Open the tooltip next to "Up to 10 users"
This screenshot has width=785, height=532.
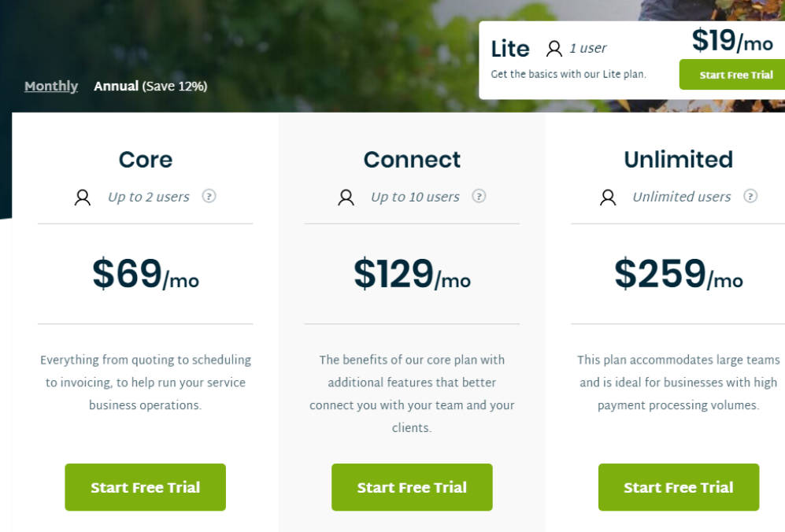click(479, 197)
